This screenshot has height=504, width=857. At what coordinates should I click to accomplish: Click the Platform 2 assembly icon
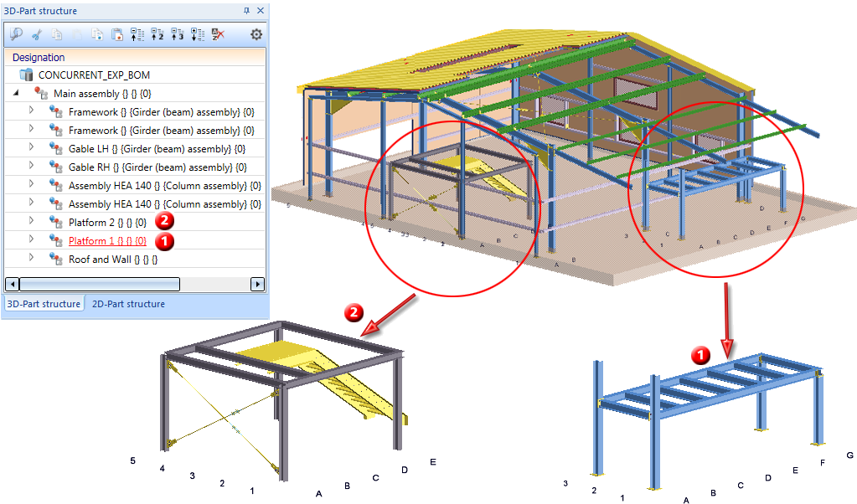click(x=56, y=222)
